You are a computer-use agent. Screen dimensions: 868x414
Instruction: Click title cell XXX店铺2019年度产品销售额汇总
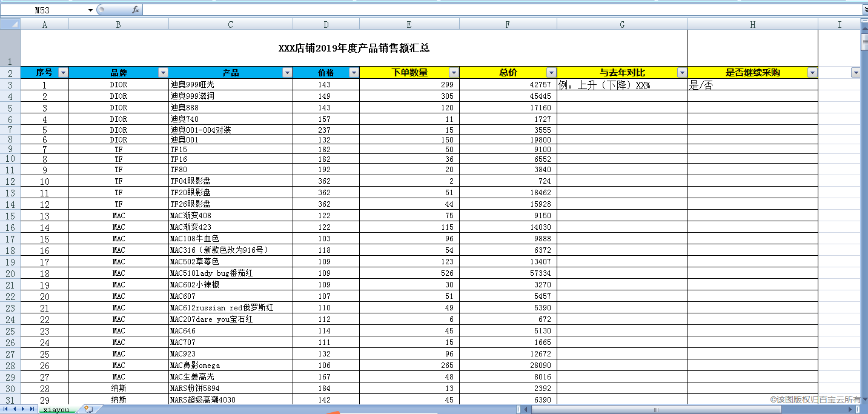point(354,48)
